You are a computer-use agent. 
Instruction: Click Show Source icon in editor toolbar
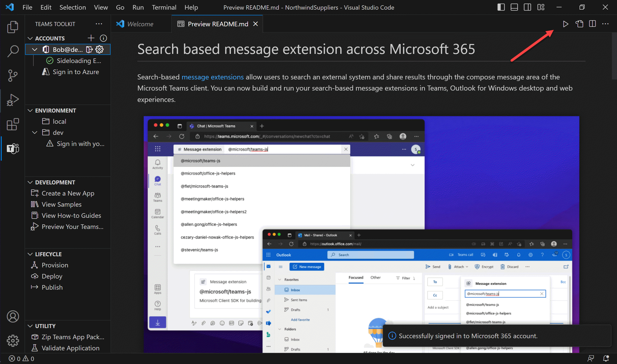coord(579,24)
